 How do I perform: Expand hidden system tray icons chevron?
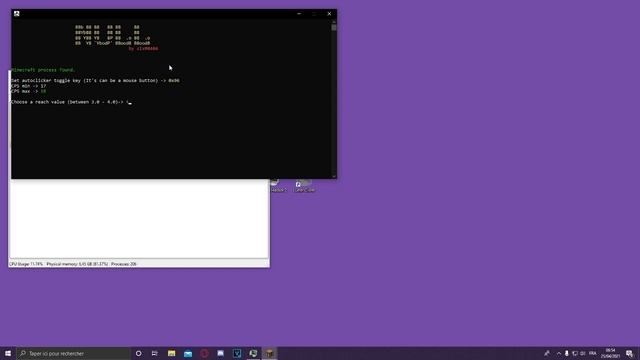pyautogui.click(x=559, y=353)
